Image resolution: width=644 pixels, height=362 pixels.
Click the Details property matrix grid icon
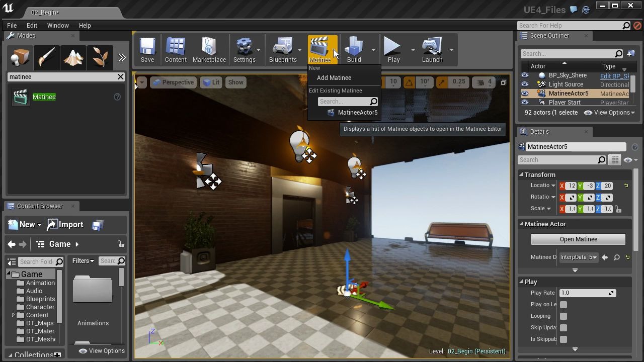click(615, 160)
